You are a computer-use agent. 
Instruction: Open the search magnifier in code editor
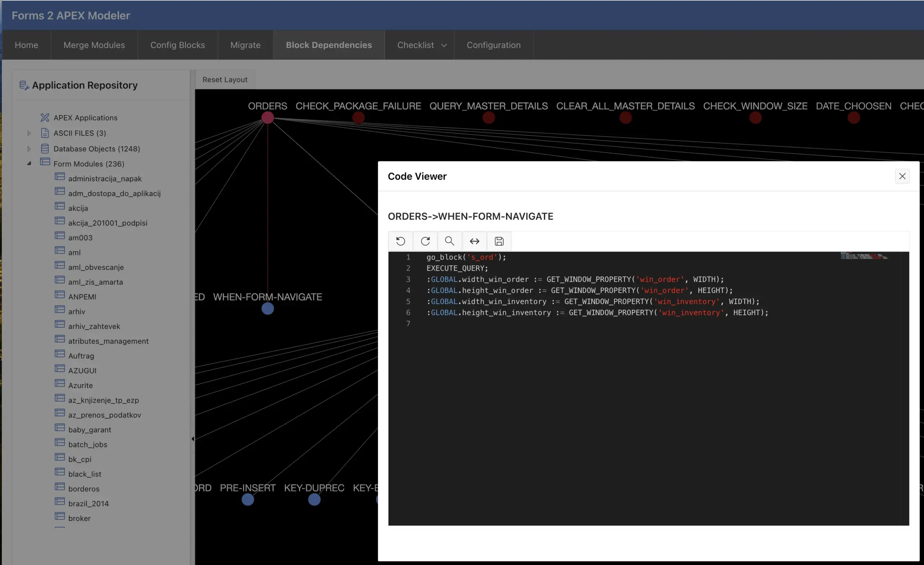(x=449, y=241)
